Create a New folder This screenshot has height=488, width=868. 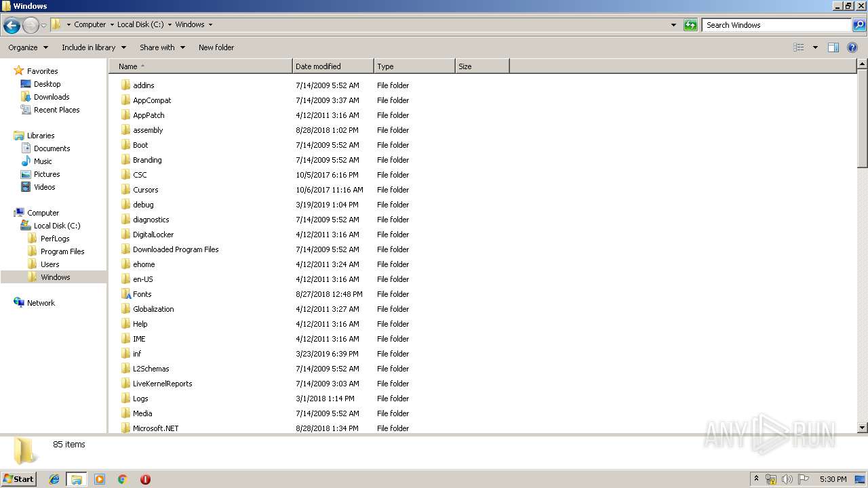[216, 47]
